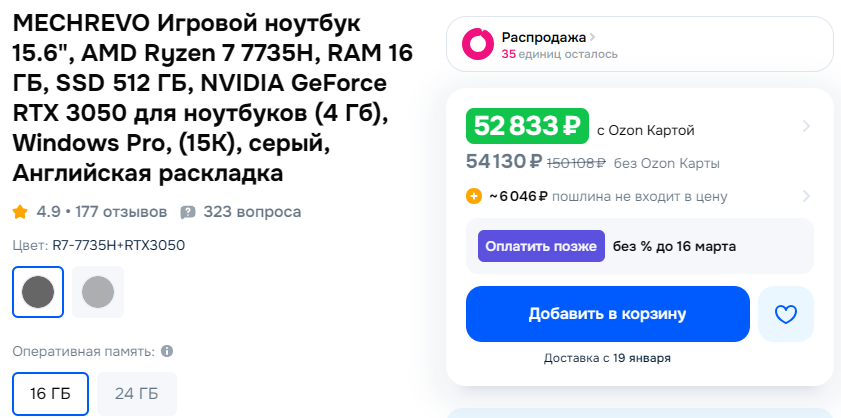Click the info icon beside Оперативная память
The width and height of the screenshot is (841, 418).
coord(167,351)
